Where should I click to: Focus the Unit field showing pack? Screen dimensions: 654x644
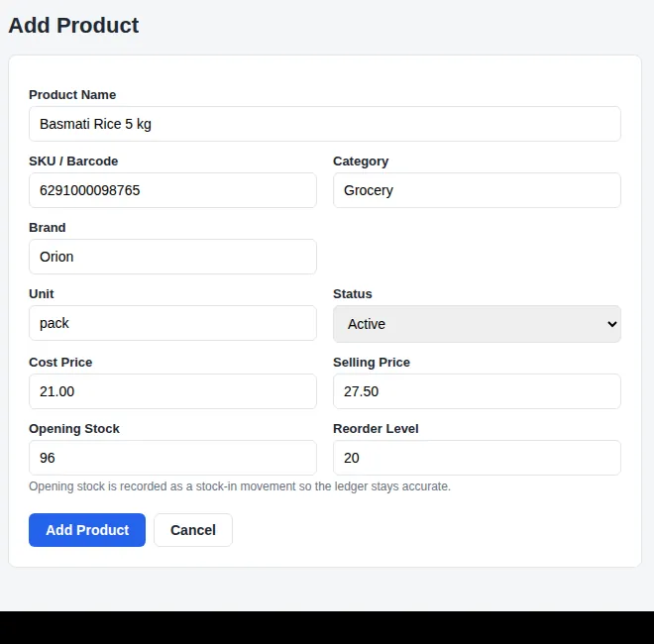pyautogui.click(x=172, y=323)
